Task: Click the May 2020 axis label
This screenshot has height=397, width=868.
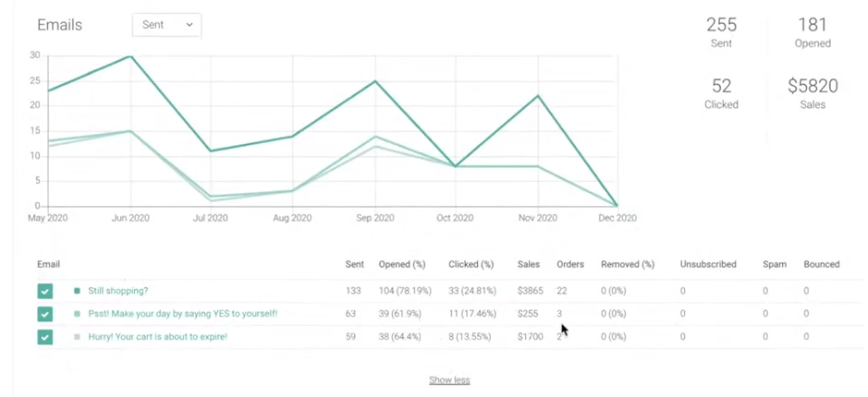Action: [x=48, y=218]
